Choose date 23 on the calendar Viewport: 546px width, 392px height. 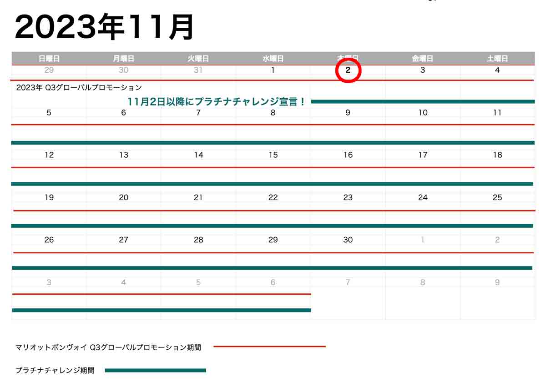click(348, 197)
